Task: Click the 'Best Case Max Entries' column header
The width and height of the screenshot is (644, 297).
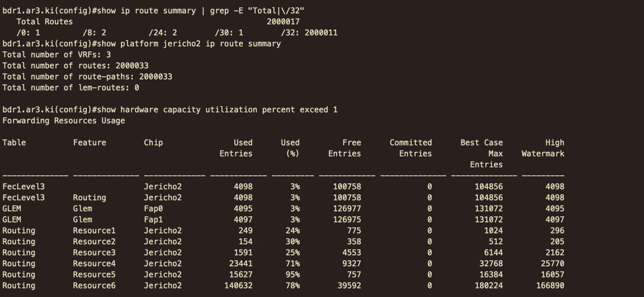Action: click(x=481, y=154)
